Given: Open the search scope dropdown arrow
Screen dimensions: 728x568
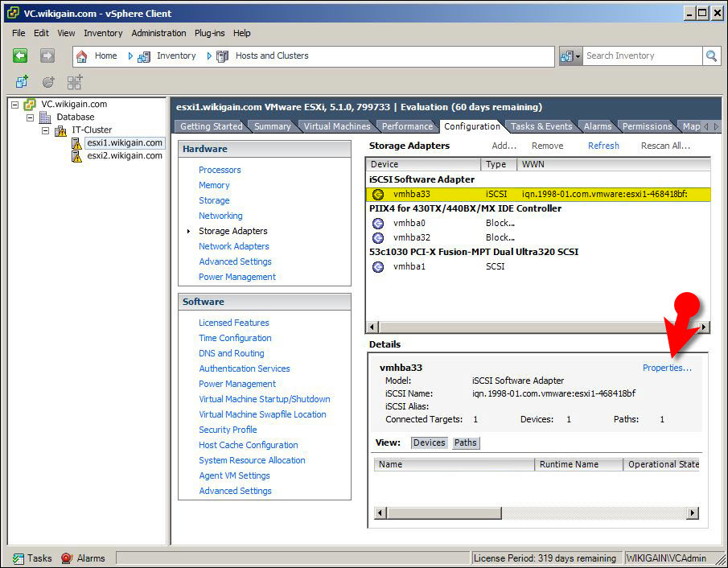Looking at the screenshot, I should [578, 56].
